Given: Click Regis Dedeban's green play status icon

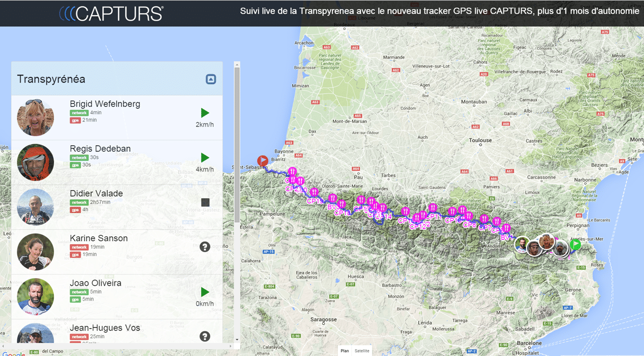Looking at the screenshot, I should (205, 158).
